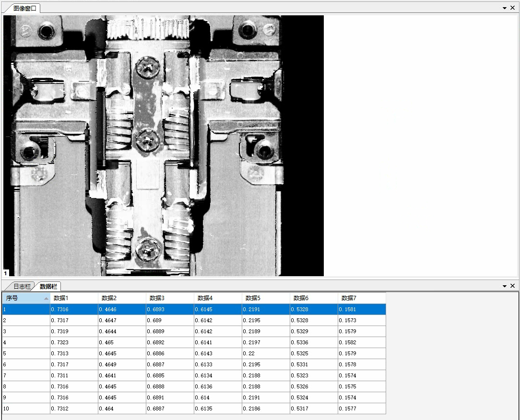Select cell 0.6893 in row 1
520x420 pixels.
click(x=170, y=309)
